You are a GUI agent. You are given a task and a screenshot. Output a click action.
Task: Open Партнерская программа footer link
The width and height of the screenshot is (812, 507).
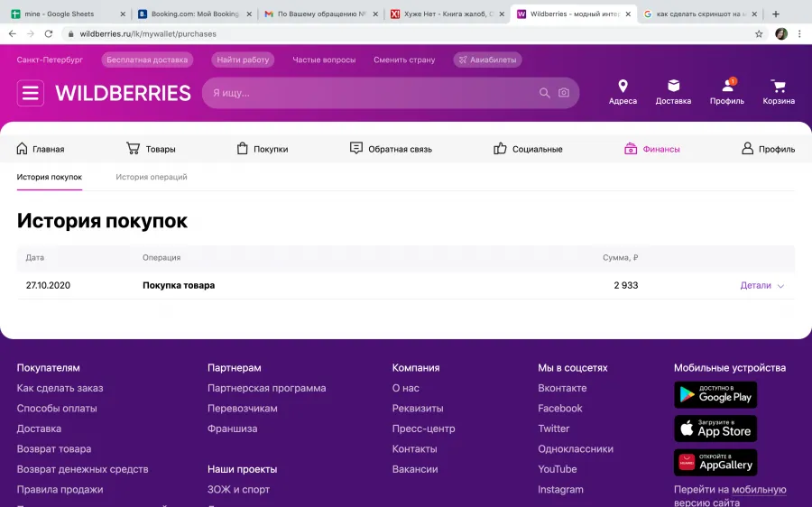[x=267, y=388]
